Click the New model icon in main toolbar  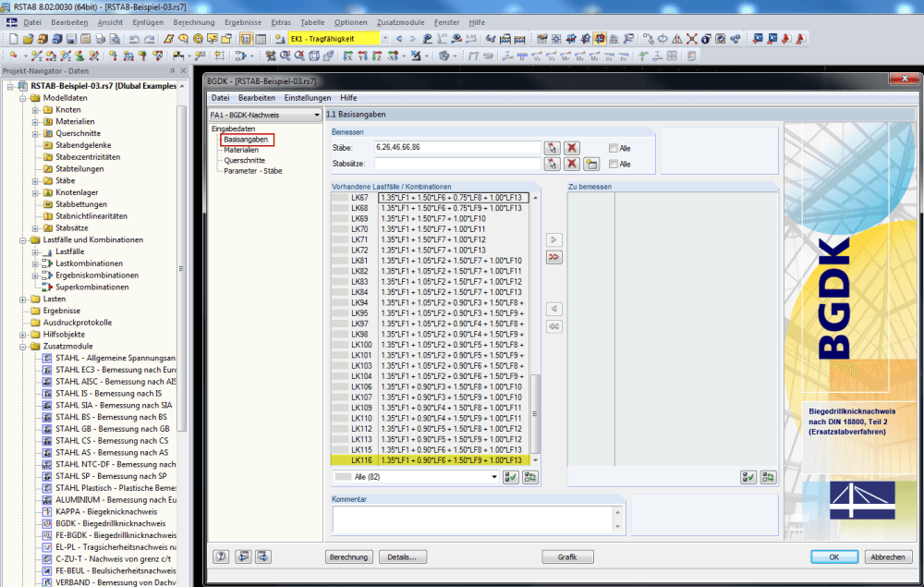point(13,39)
